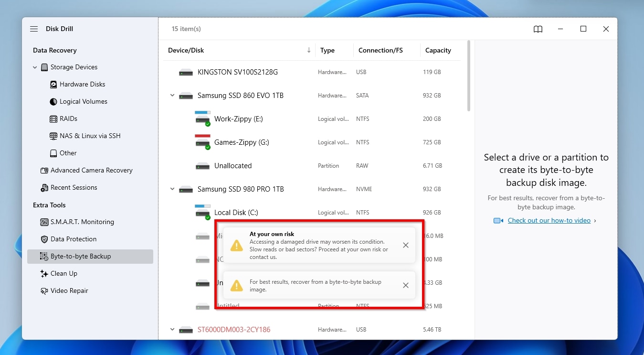The image size is (644, 355).
Task: Click the Other device icon
Action: coord(53,153)
